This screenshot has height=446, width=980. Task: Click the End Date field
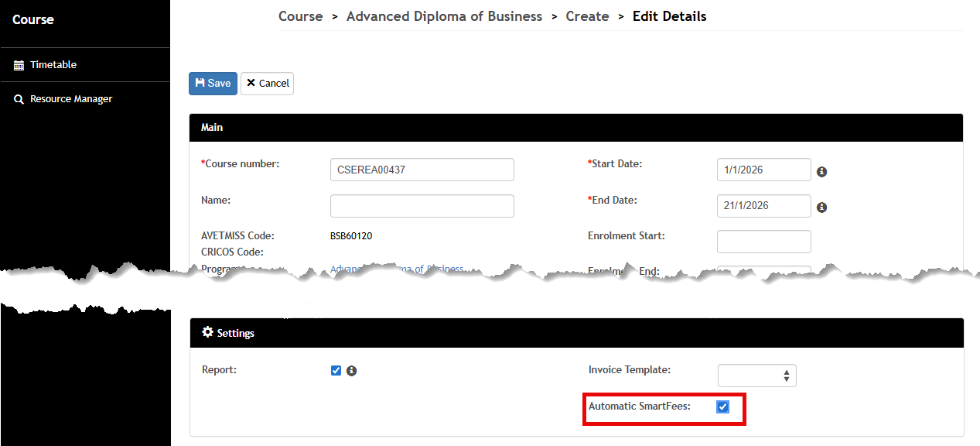pyautogui.click(x=764, y=206)
